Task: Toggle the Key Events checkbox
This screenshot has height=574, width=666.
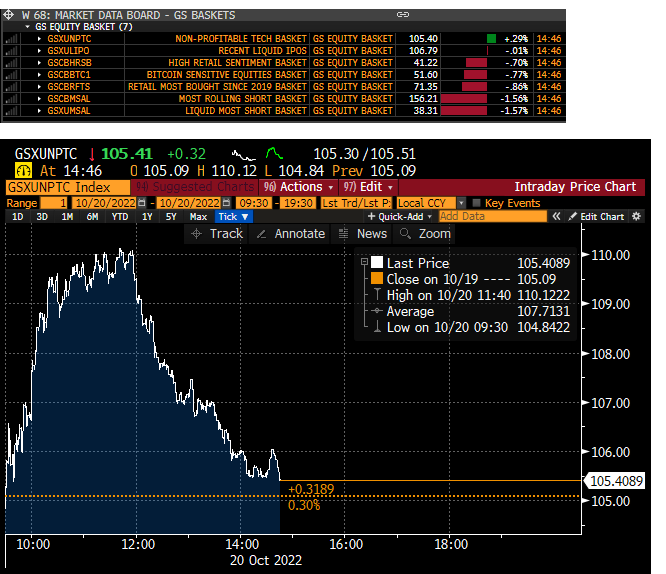Action: click(476, 203)
